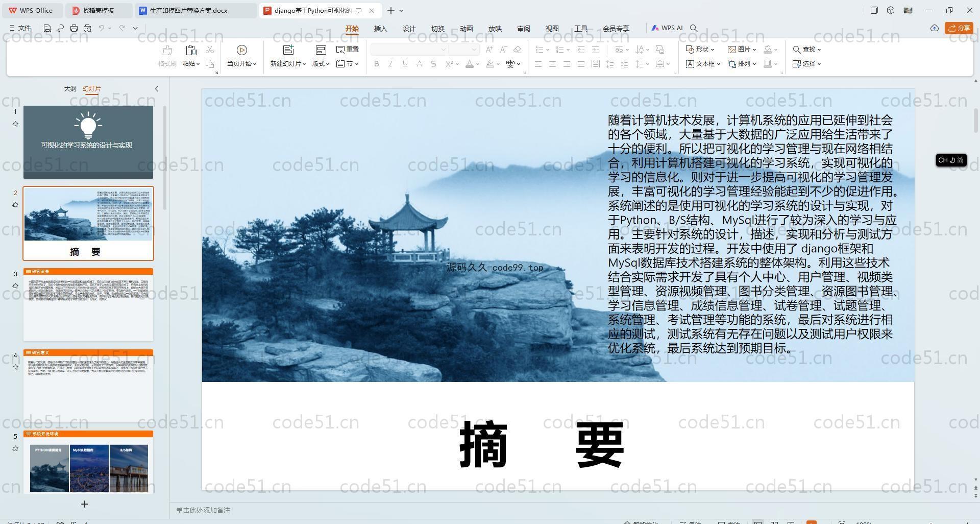The image size is (980, 524).
Task: Toggle bold formatting
Action: [377, 64]
